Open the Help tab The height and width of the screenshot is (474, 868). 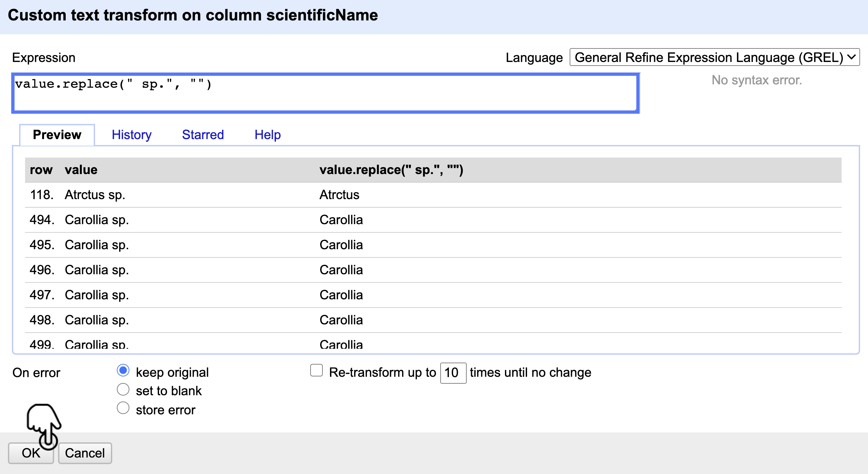click(268, 135)
